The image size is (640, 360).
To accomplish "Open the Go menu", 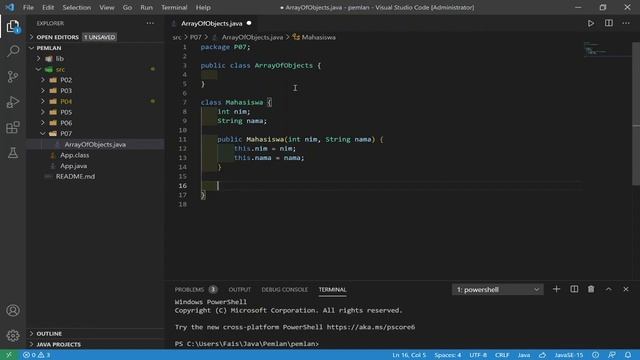I will pyautogui.click(x=127, y=7).
